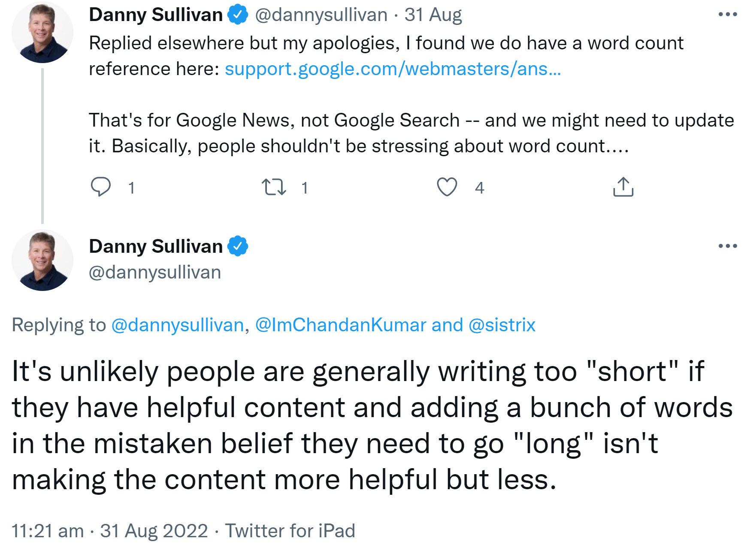Viewport: 753px width, 560px height.
Task: Click the profile avatar on the second tweet
Action: click(x=42, y=259)
